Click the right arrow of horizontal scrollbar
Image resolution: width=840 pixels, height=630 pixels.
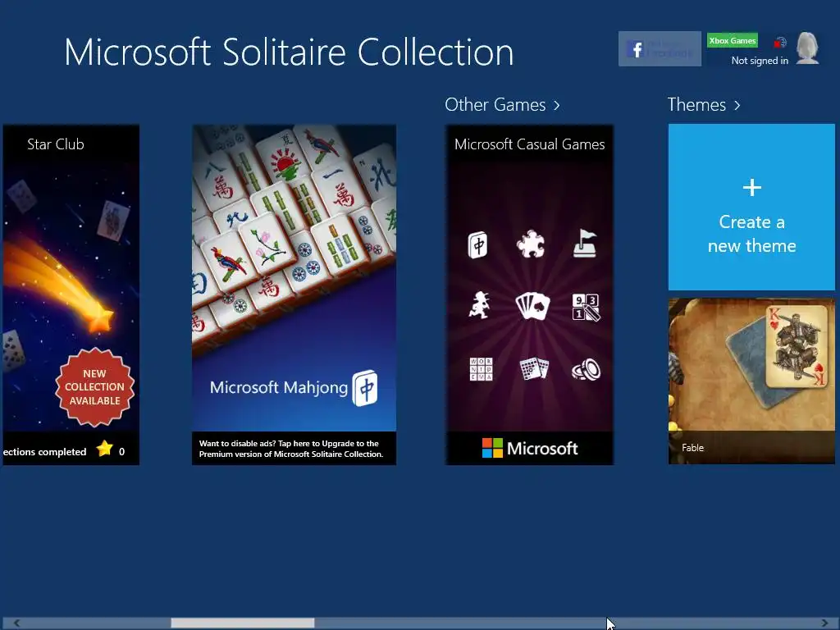point(824,623)
